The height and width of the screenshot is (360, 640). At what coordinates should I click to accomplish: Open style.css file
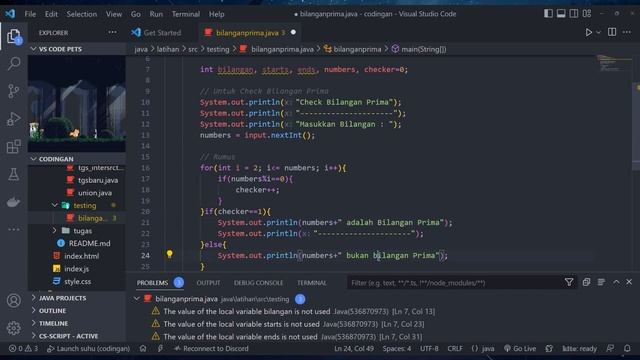click(x=78, y=281)
